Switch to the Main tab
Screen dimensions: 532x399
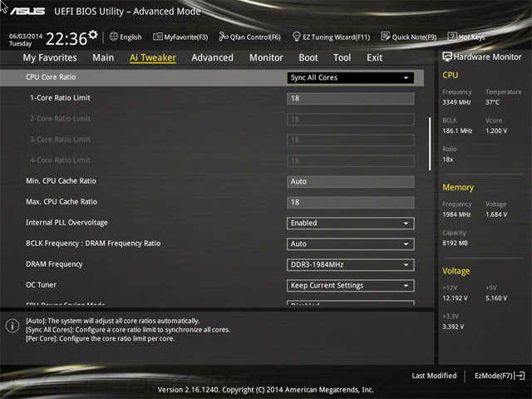(103, 57)
